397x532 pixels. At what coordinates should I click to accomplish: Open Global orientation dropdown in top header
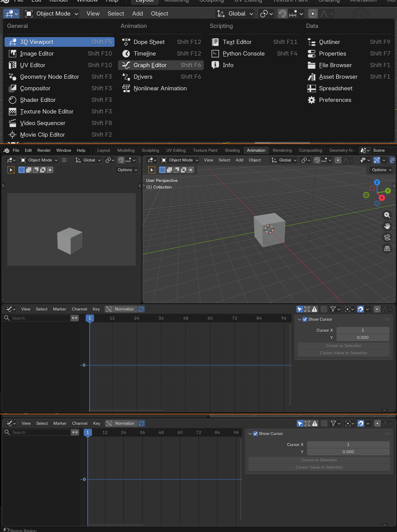pyautogui.click(x=235, y=14)
